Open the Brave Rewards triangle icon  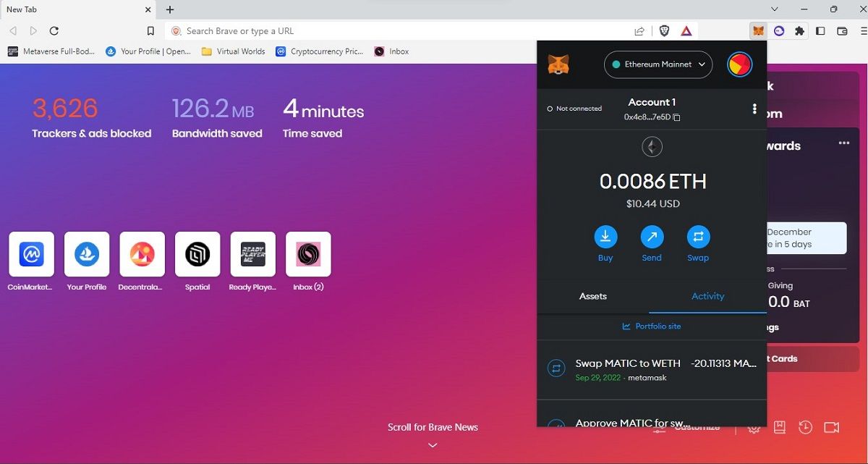pyautogui.click(x=686, y=31)
